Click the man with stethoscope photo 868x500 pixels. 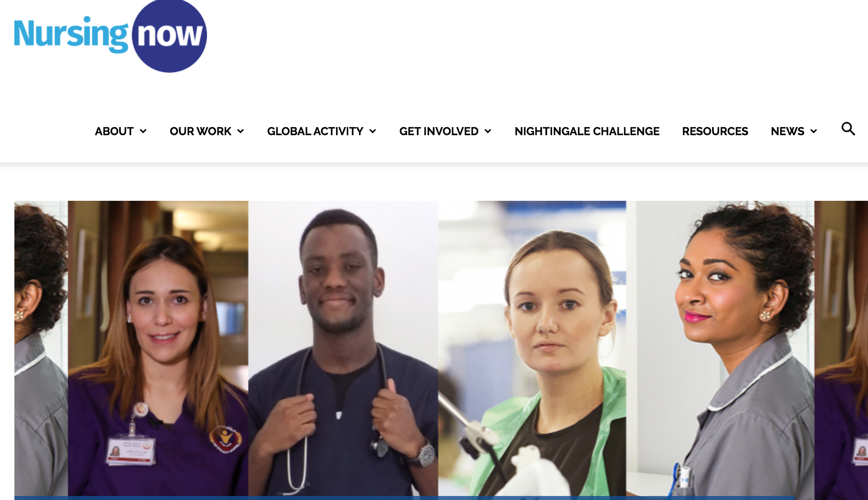pyautogui.click(x=343, y=349)
